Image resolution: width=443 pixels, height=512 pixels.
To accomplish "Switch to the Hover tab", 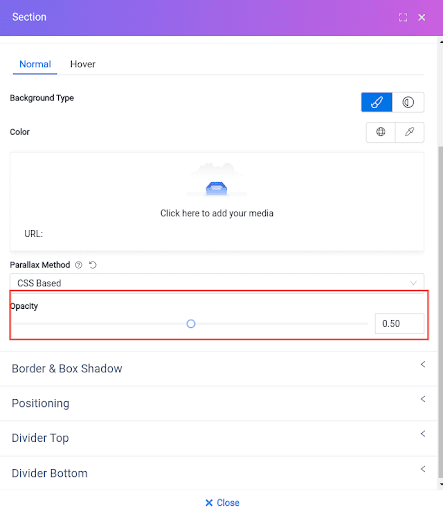I will pyautogui.click(x=83, y=64).
